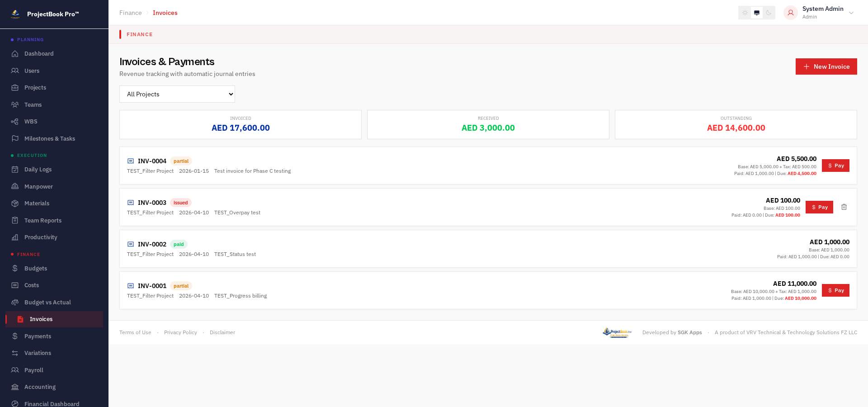
Task: Open the Terms of Use link
Action: point(135,332)
